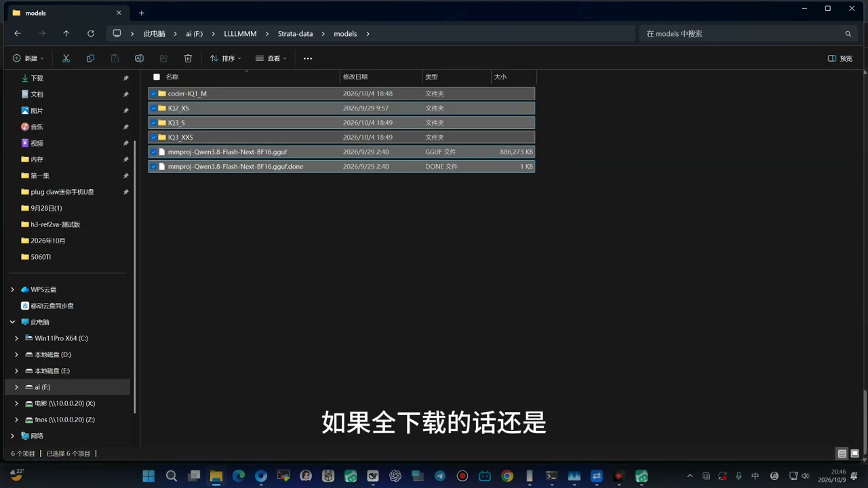Show hidden tray icons chevron
Viewport: 868px width, 488px height.
coord(690,476)
